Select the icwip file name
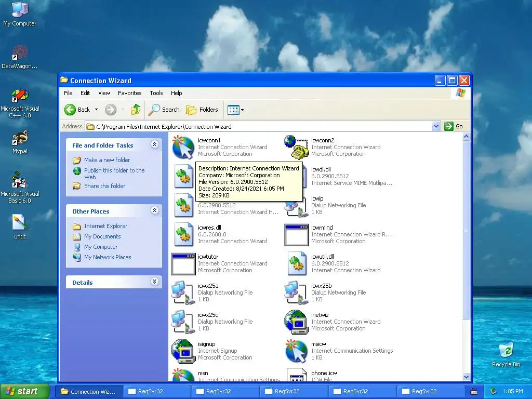 tap(317, 198)
